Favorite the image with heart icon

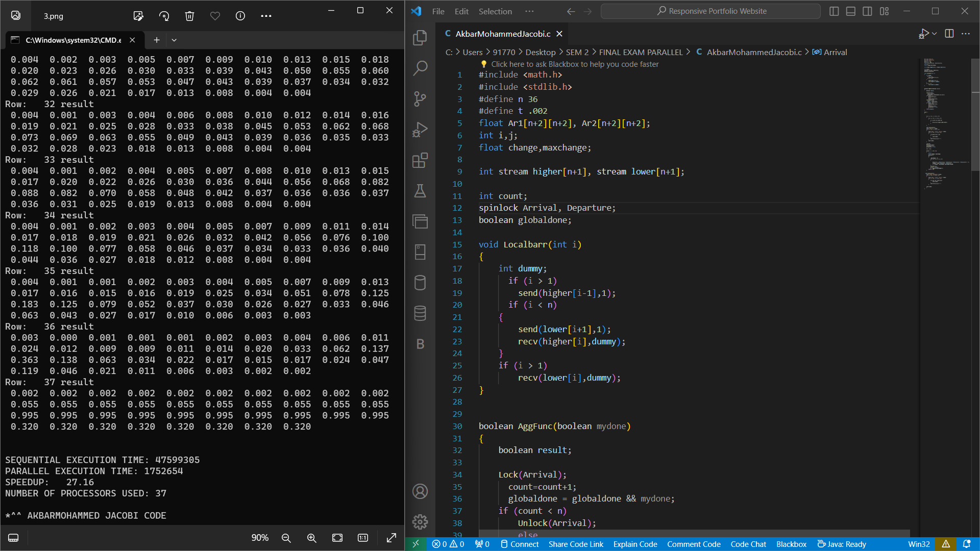click(215, 16)
